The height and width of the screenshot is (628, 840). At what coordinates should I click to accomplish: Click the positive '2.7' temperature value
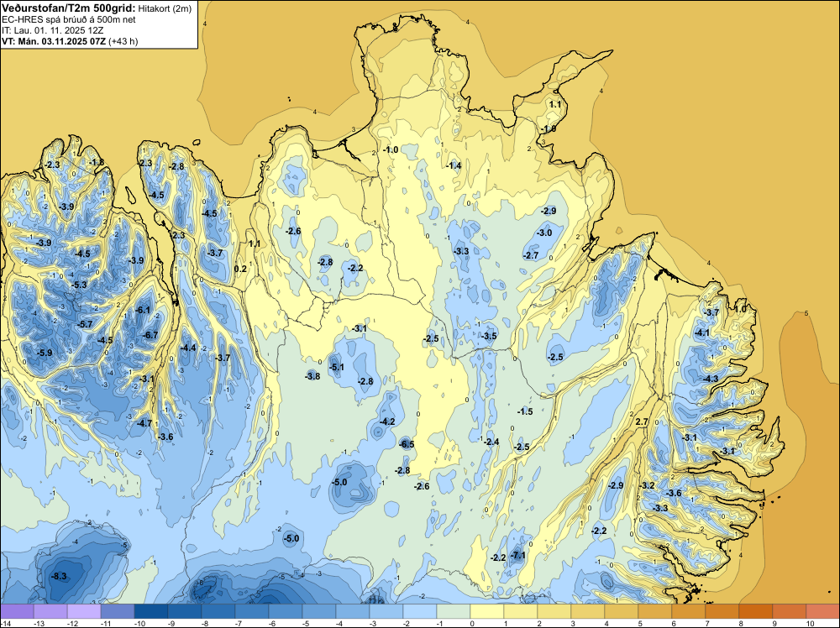[642, 421]
